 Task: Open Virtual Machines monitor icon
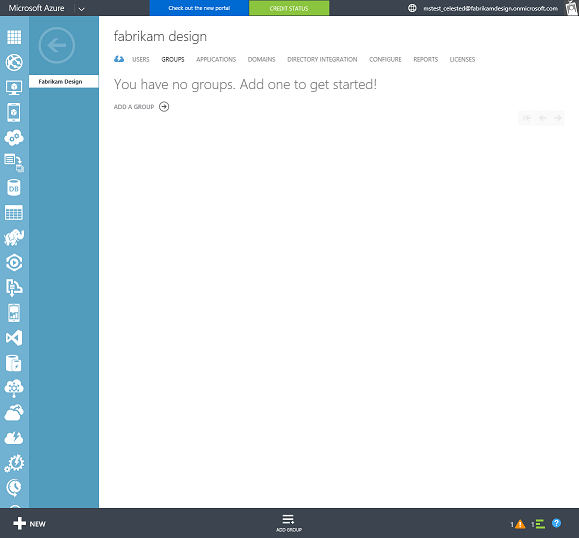14,88
